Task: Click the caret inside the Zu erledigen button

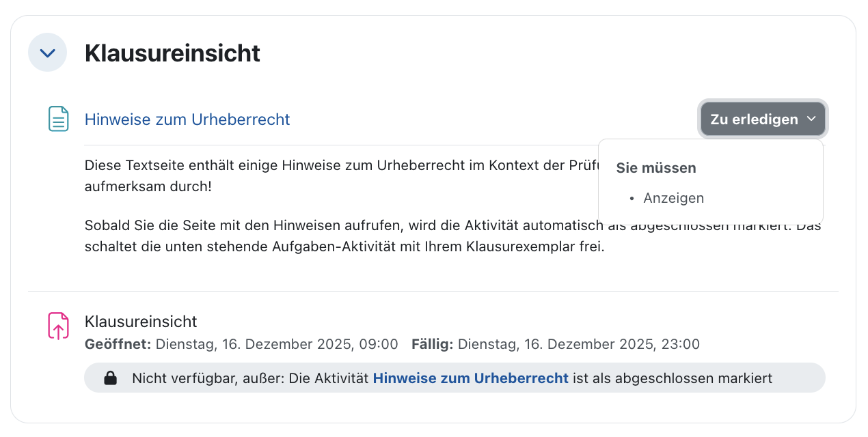Action: point(812,119)
